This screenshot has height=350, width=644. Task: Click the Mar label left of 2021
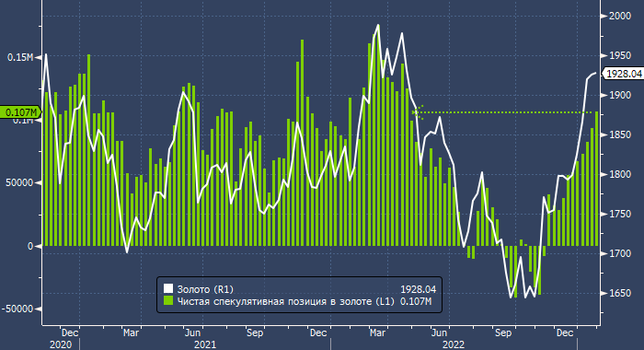coord(131,332)
